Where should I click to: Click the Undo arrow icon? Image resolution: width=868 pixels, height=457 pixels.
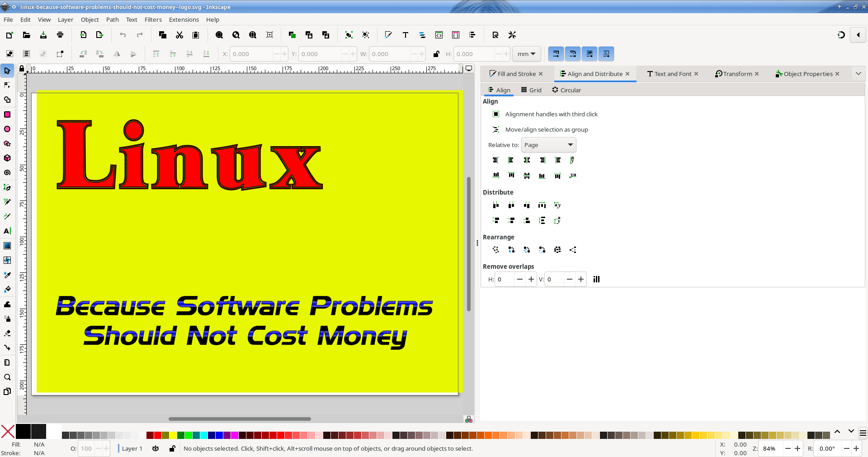(x=123, y=35)
